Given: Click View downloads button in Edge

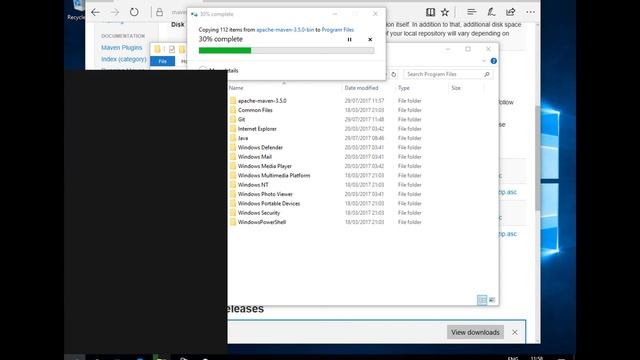Looking at the screenshot, I should coord(475,332).
